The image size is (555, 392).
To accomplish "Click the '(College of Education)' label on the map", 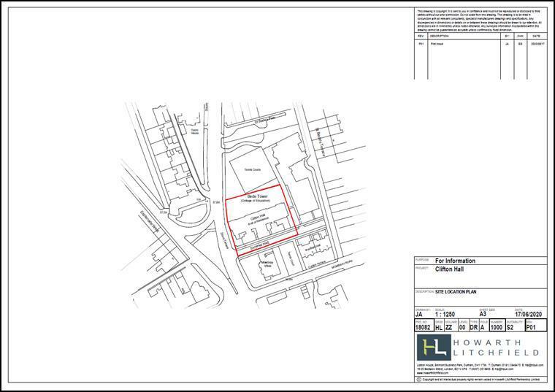I will point(256,201).
